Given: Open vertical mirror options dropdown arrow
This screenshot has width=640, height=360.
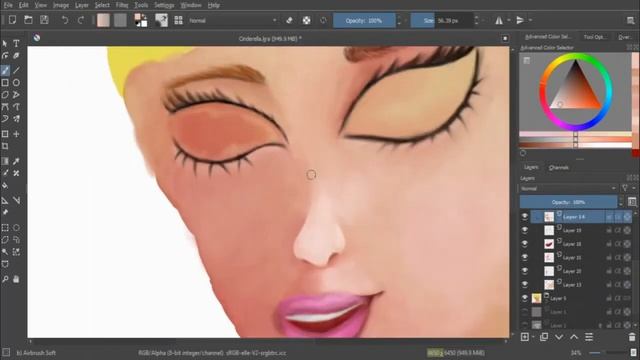Looking at the screenshot, I should (530, 20).
